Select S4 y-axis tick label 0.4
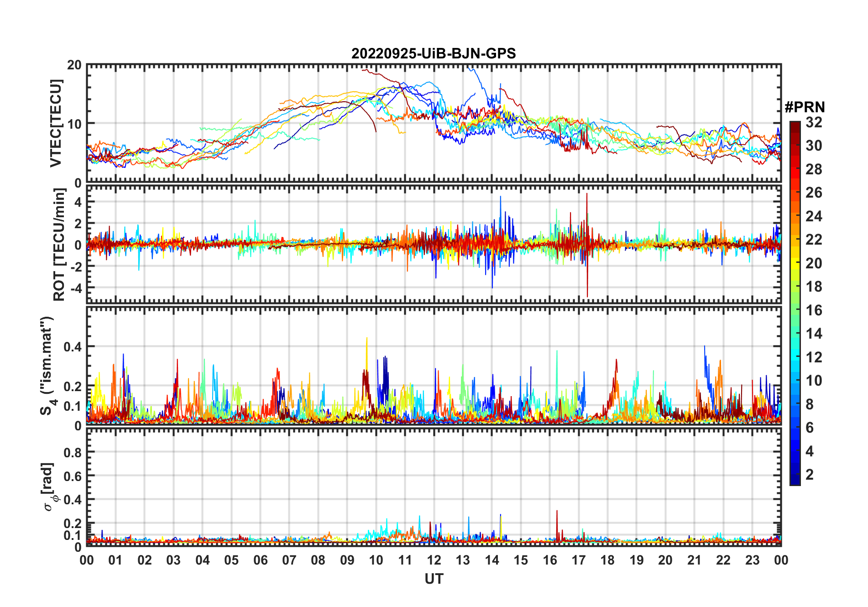The height and width of the screenshot is (607, 868). [73, 347]
